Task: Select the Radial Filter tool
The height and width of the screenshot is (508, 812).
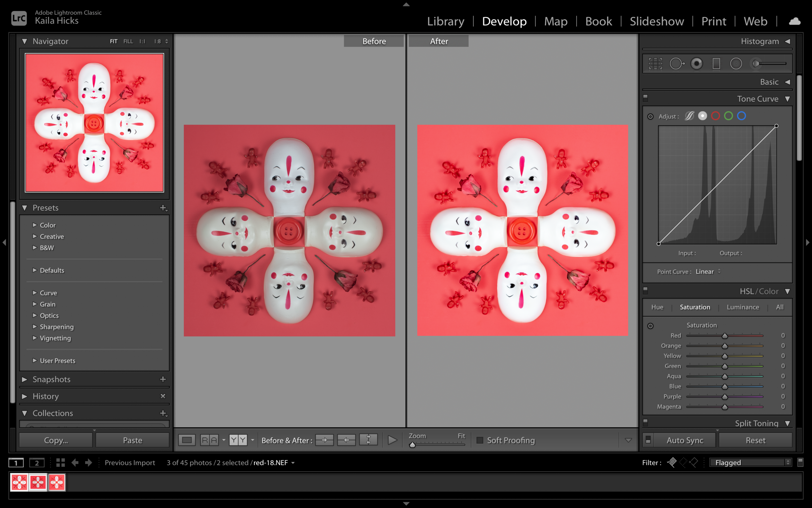Action: (736, 63)
